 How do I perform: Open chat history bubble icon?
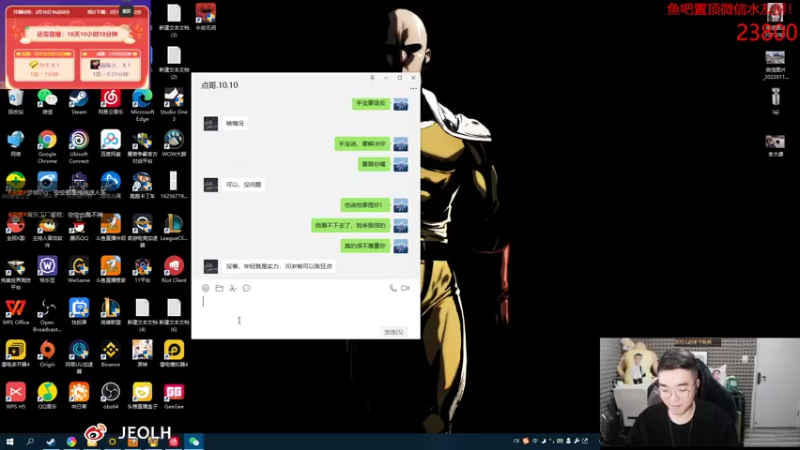(x=246, y=288)
